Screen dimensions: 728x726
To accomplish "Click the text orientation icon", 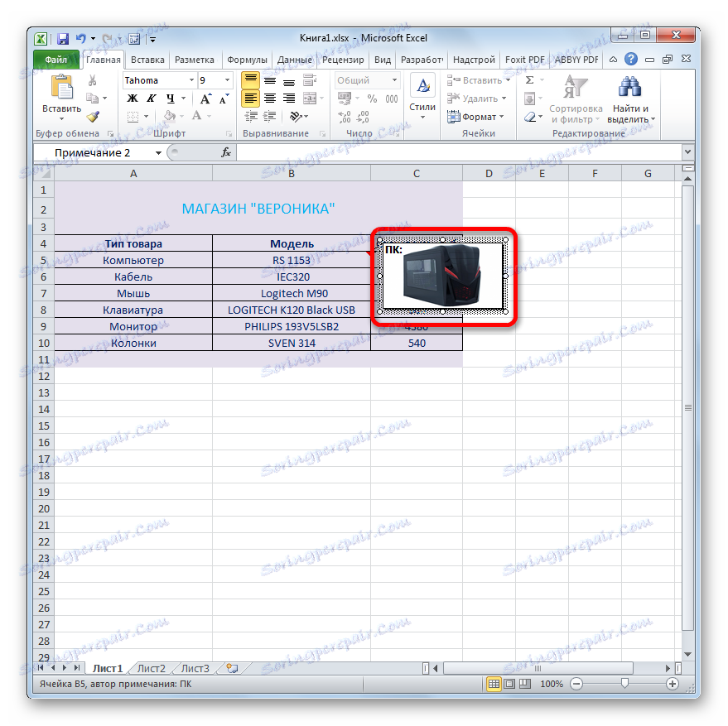I will [296, 116].
